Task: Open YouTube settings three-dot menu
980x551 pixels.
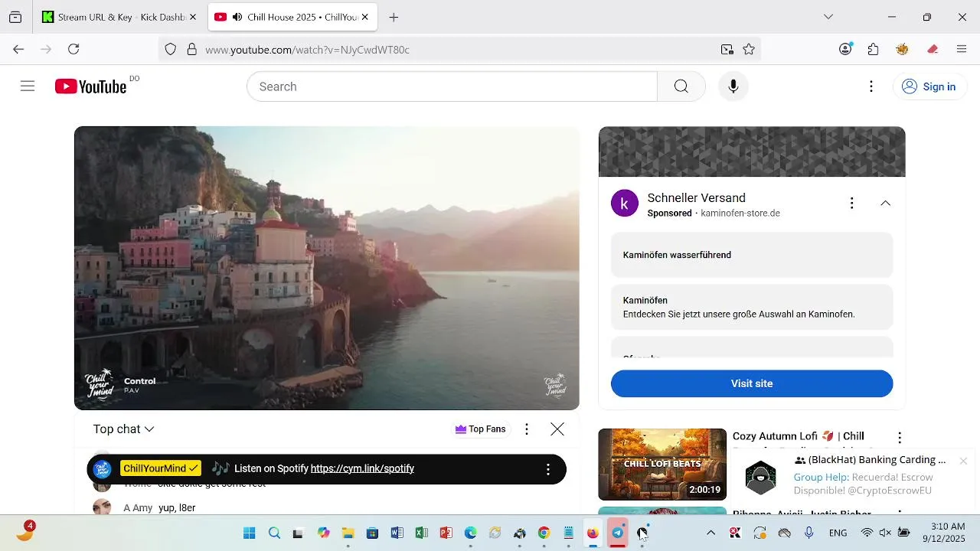Action: (x=871, y=86)
